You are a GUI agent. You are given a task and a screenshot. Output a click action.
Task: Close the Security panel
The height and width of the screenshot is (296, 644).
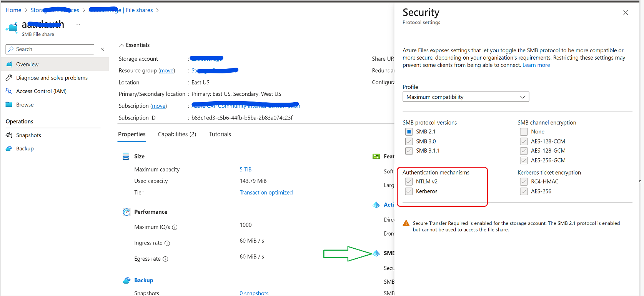pos(626,13)
